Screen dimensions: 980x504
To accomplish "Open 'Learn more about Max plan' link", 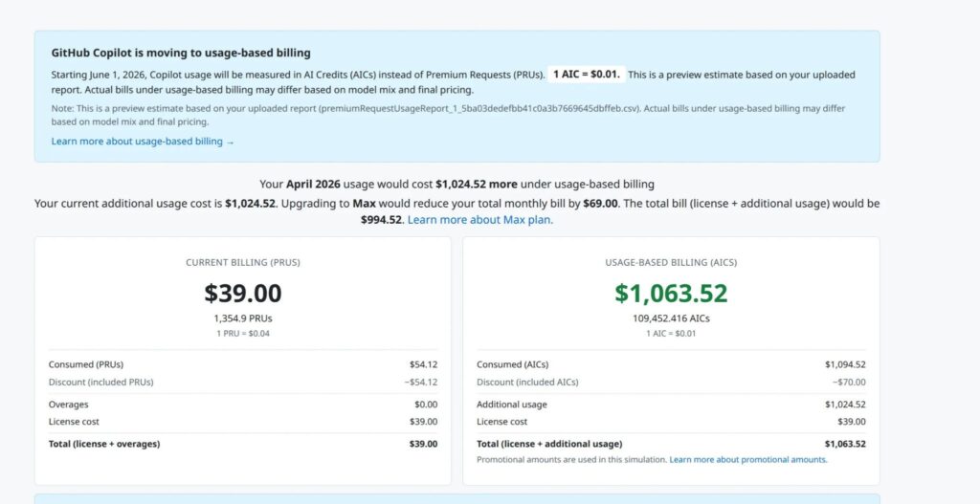I will pos(480,220).
